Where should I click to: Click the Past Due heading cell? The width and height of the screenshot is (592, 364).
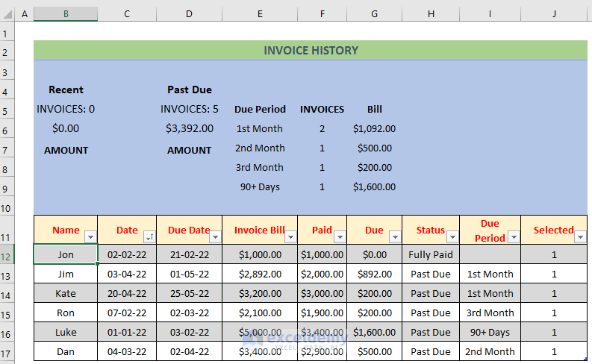(x=189, y=90)
